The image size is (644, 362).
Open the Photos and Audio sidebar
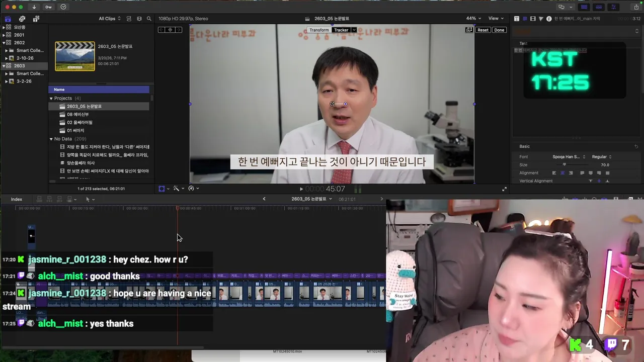click(22, 19)
